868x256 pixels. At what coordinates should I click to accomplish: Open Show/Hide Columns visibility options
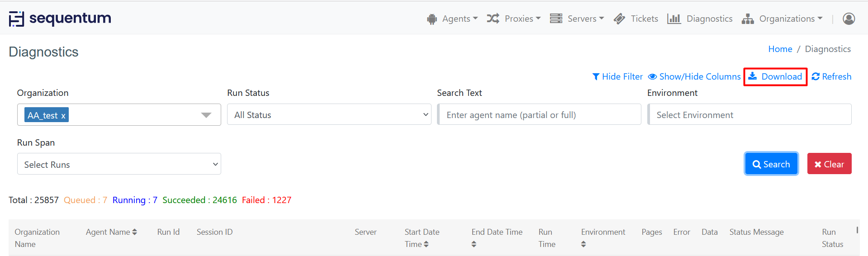coord(694,76)
